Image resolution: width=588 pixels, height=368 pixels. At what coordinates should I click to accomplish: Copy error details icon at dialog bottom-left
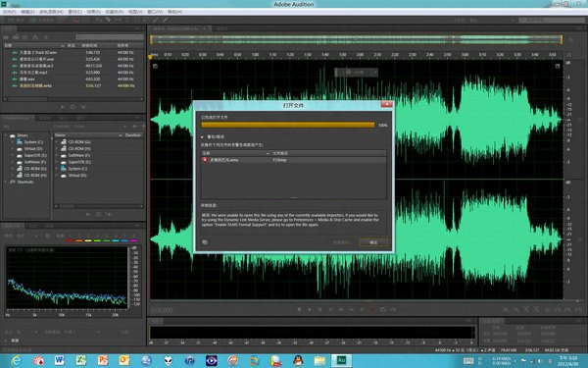click(x=205, y=242)
